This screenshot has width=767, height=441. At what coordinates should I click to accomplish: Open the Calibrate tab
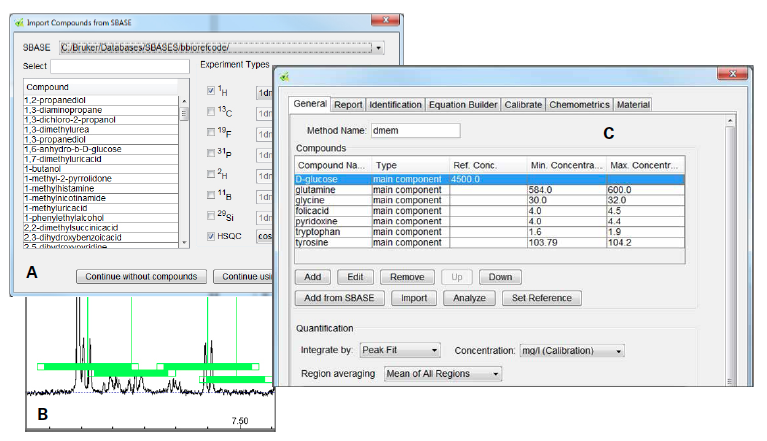tap(523, 105)
